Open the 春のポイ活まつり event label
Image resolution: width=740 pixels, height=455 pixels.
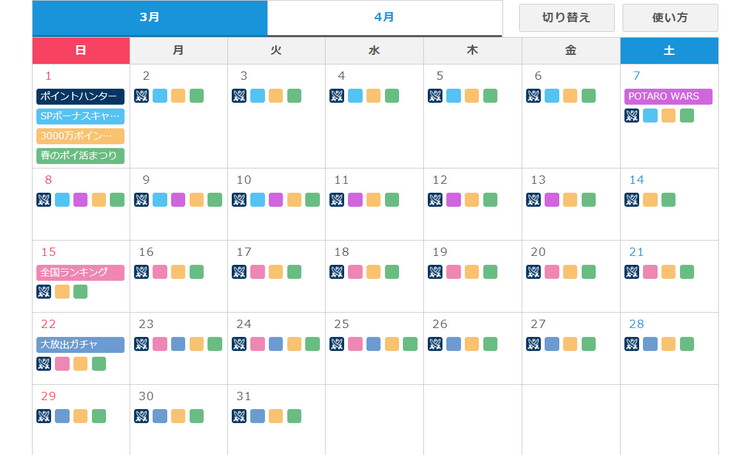tap(80, 156)
